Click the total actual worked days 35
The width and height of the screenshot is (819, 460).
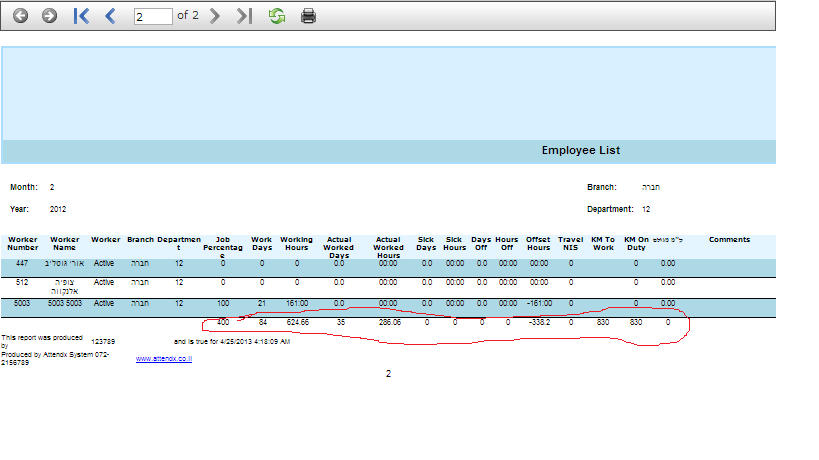tap(341, 323)
